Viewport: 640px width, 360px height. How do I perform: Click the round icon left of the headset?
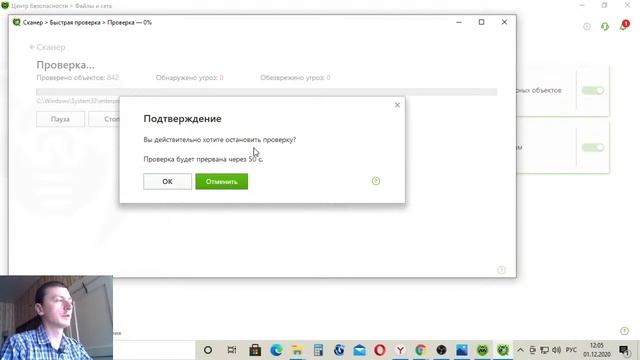click(587, 27)
